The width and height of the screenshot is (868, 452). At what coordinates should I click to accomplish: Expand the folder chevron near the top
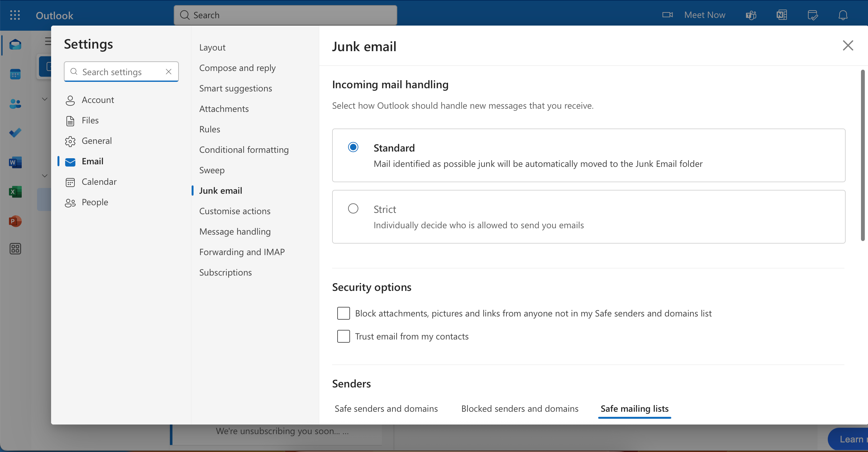point(44,99)
